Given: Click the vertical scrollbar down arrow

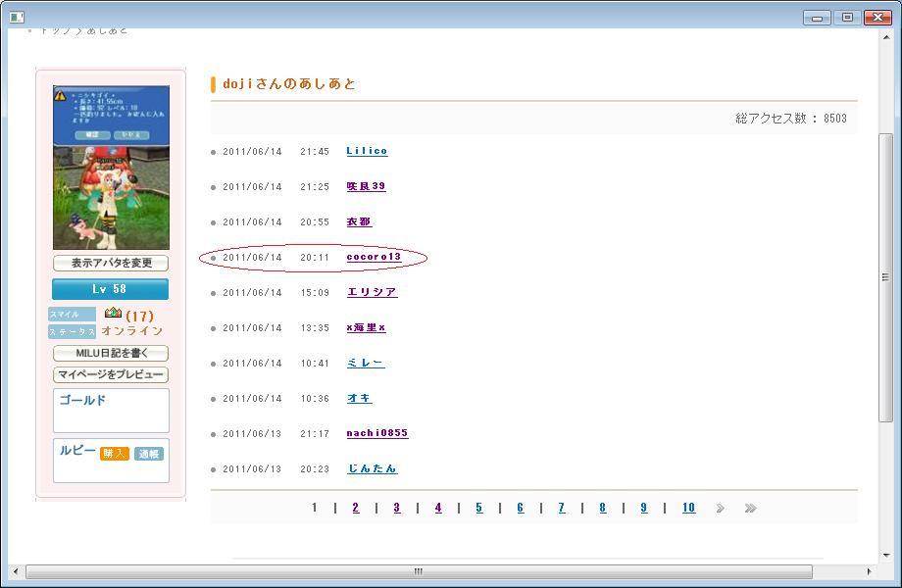Looking at the screenshot, I should coord(885,555).
